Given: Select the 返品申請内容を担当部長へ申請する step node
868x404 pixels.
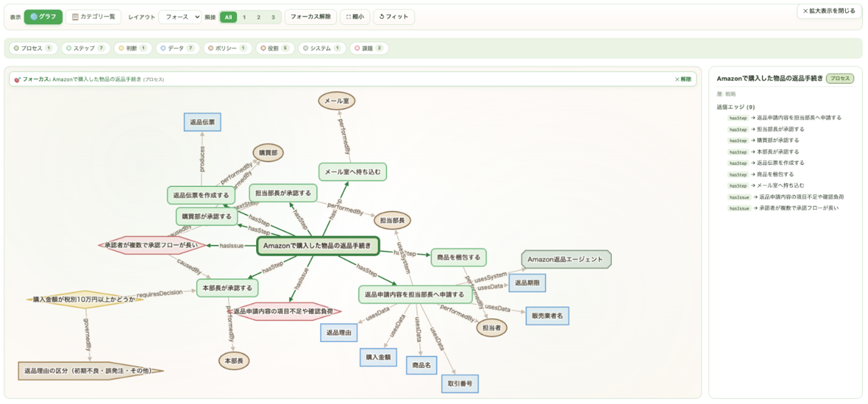Looking at the screenshot, I should point(415,294).
